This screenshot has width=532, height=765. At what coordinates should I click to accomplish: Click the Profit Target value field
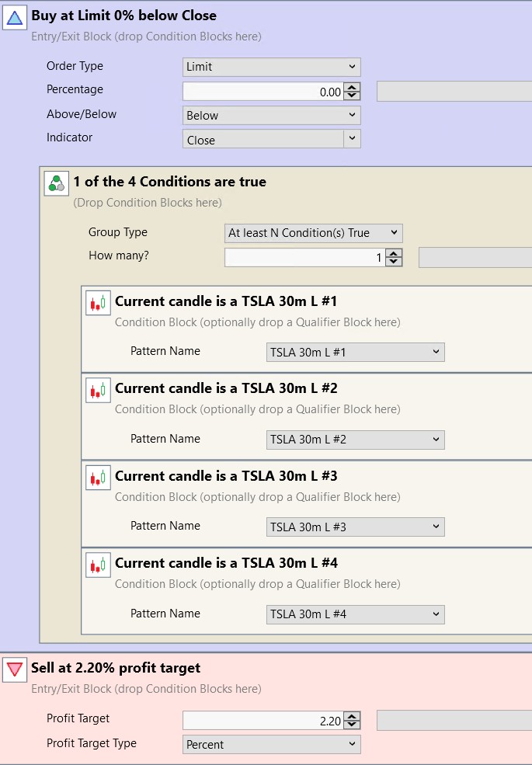point(263,721)
